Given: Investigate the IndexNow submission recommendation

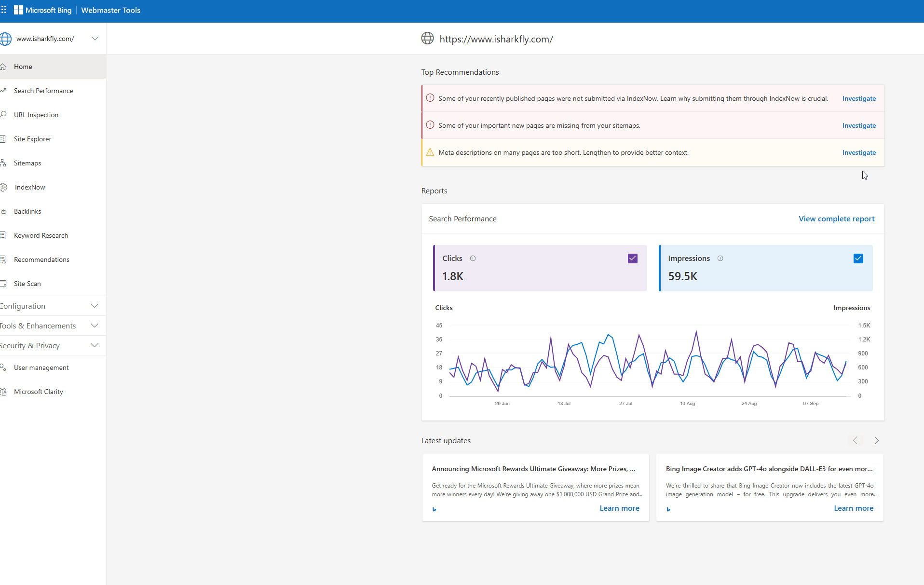Looking at the screenshot, I should 859,98.
